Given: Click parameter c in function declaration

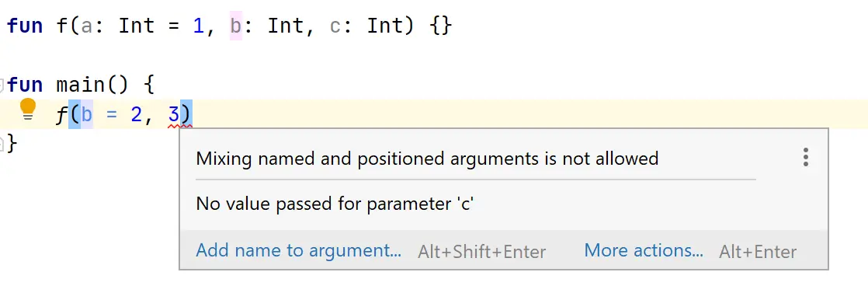Looking at the screenshot, I should (335, 26).
